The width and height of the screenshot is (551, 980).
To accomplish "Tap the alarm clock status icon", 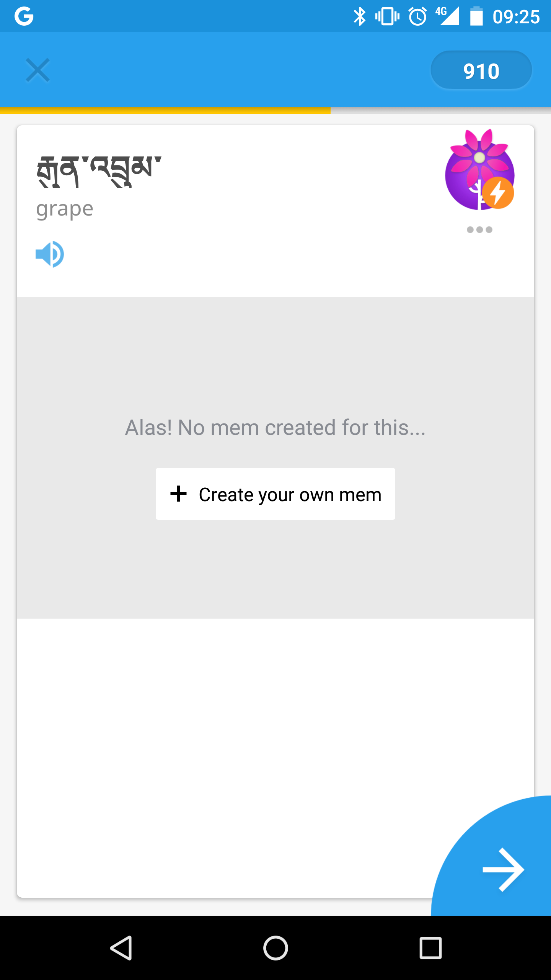I will coord(417,16).
